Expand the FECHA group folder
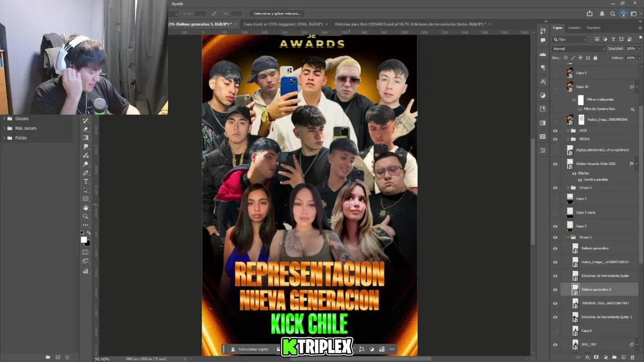644x362 pixels. (568, 139)
